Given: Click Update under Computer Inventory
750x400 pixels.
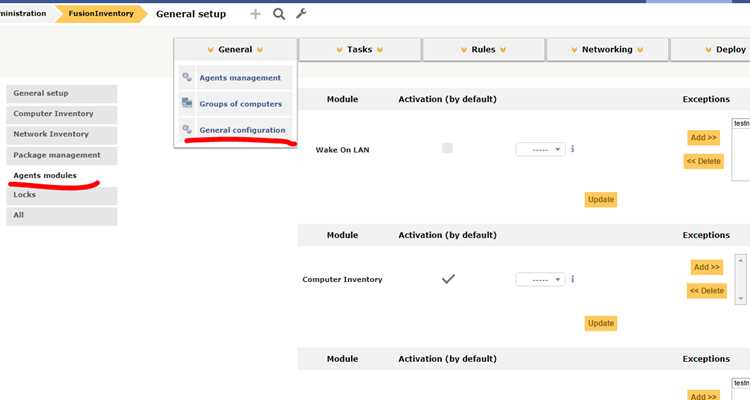Looking at the screenshot, I should (601, 323).
